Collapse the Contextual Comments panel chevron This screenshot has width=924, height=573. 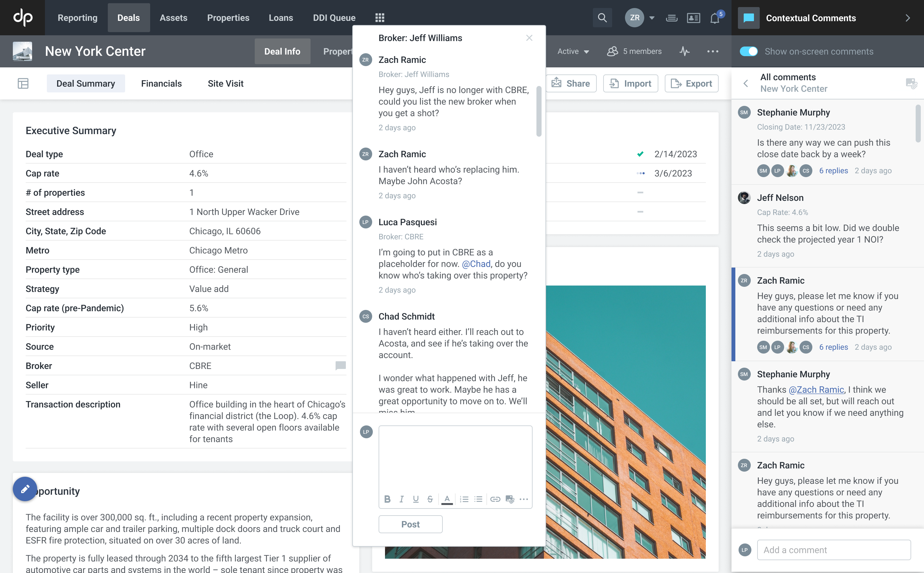(x=907, y=18)
